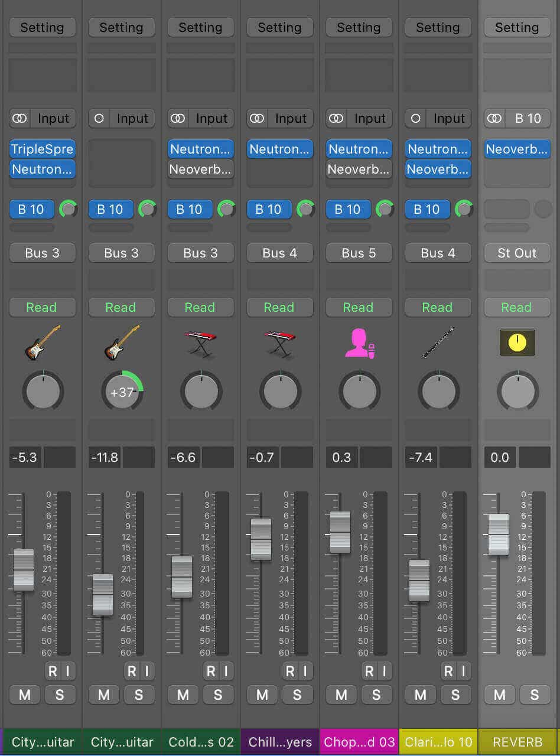This screenshot has height=756, width=560.
Task: Toggle stereo format icon on Chill...yers strip
Action: pos(257,118)
